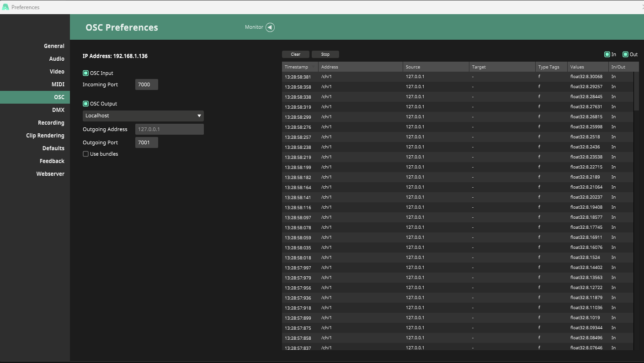Click the Outgoing Address field
644x363 pixels.
(x=169, y=129)
